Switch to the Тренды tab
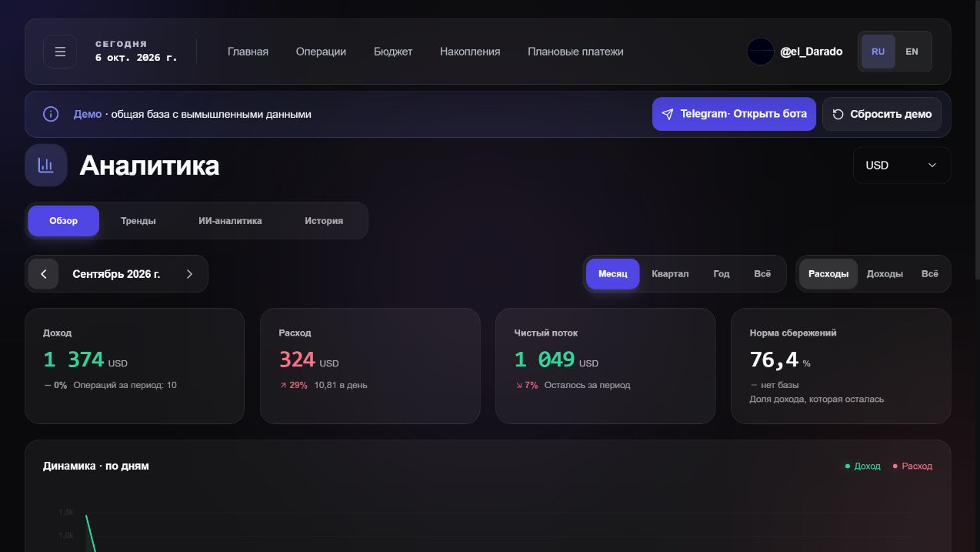The height and width of the screenshot is (552, 980). pos(138,221)
